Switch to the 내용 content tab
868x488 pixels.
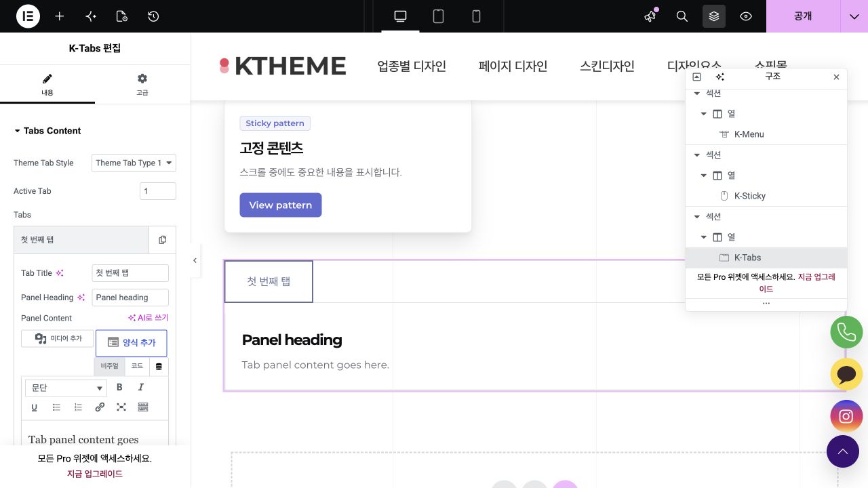[47, 85]
